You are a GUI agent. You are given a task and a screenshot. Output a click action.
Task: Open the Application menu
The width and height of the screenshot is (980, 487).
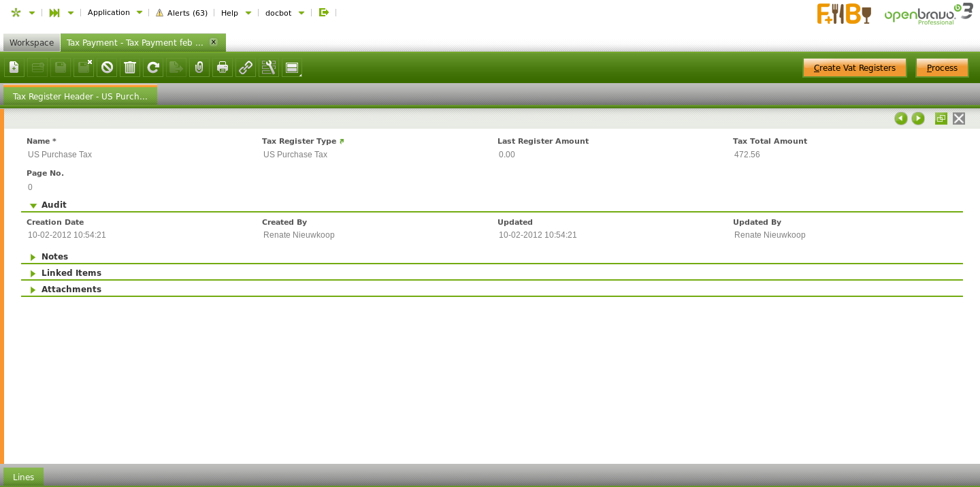tap(114, 12)
